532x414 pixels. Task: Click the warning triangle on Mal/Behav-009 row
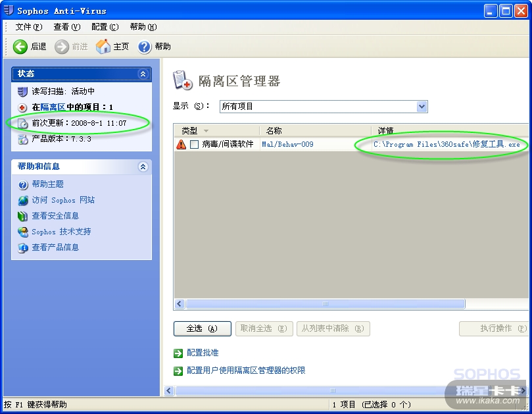181,144
